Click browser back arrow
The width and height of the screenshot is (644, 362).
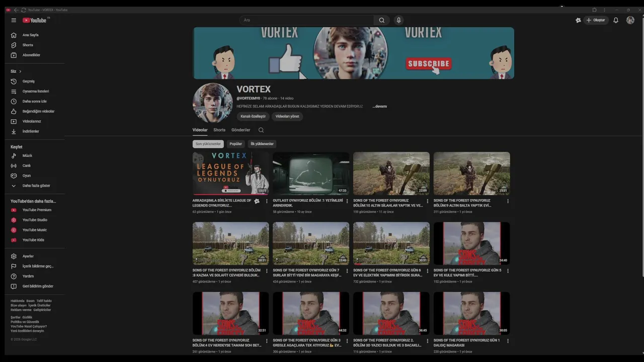16,10
